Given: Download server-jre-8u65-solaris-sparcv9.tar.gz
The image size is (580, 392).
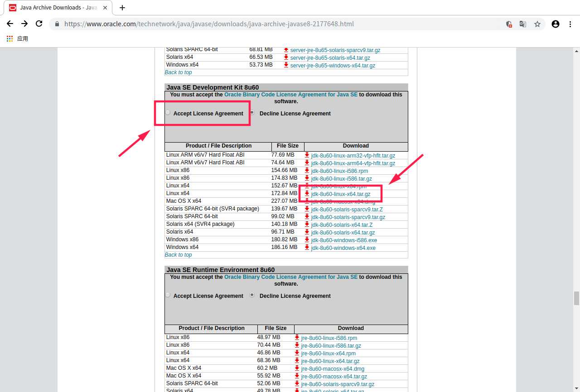Looking at the screenshot, I should click(x=335, y=50).
